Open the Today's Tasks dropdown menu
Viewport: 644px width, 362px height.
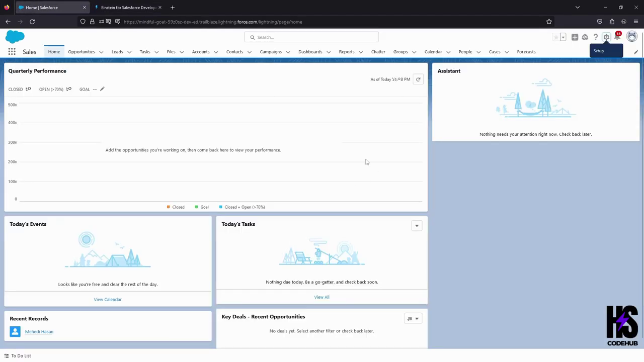417,226
